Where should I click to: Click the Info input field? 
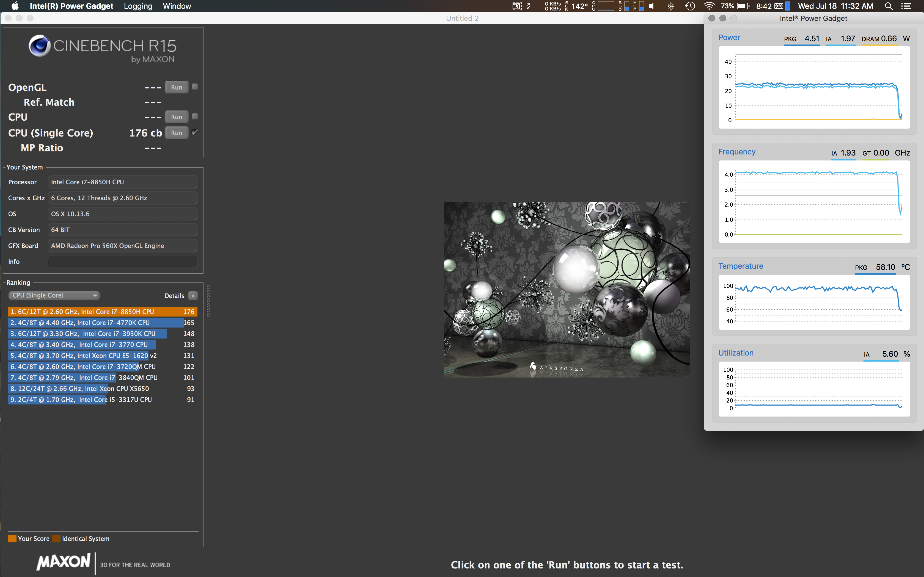pos(123,262)
